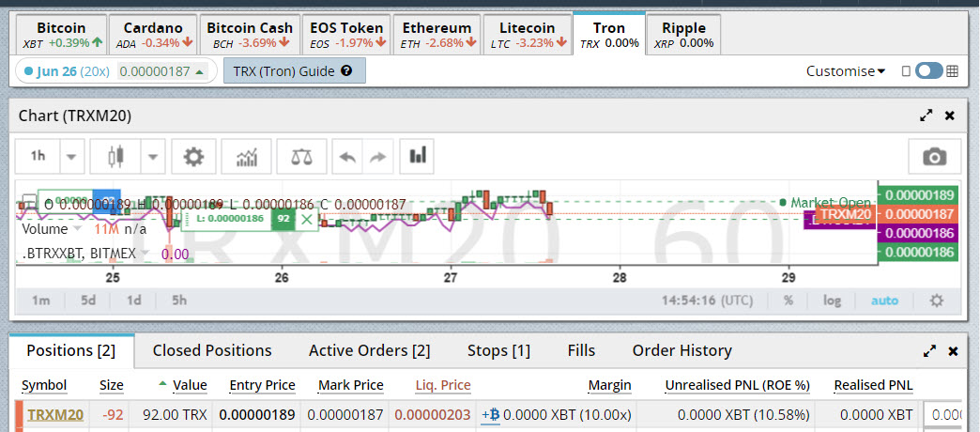980x432 pixels.
Task: Open the Positions [2] tab
Action: 71,350
